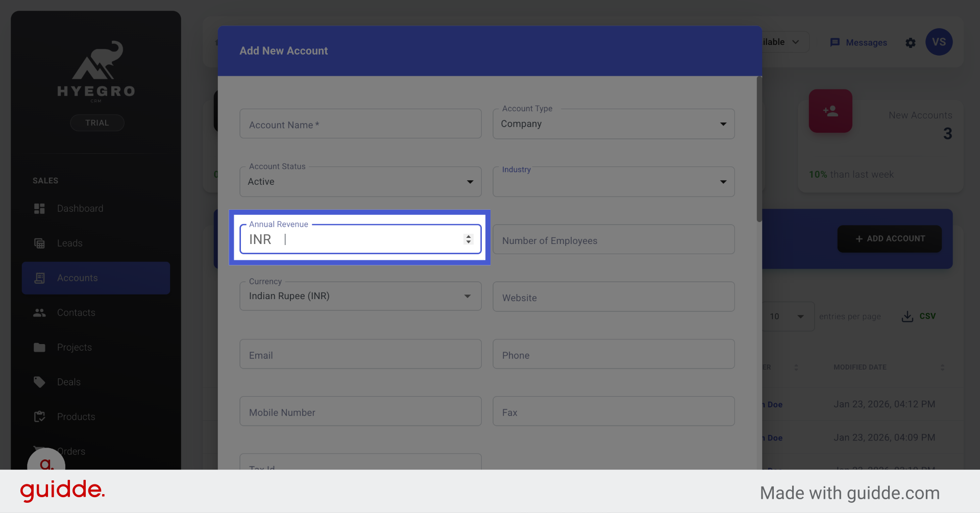Click the Products icon in the sidebar
Screen dimensions: 980x513
39,417
